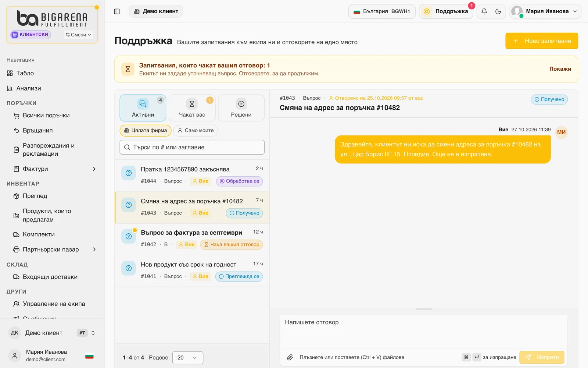
Task: Switch to the Решени tab
Action: pos(241,108)
